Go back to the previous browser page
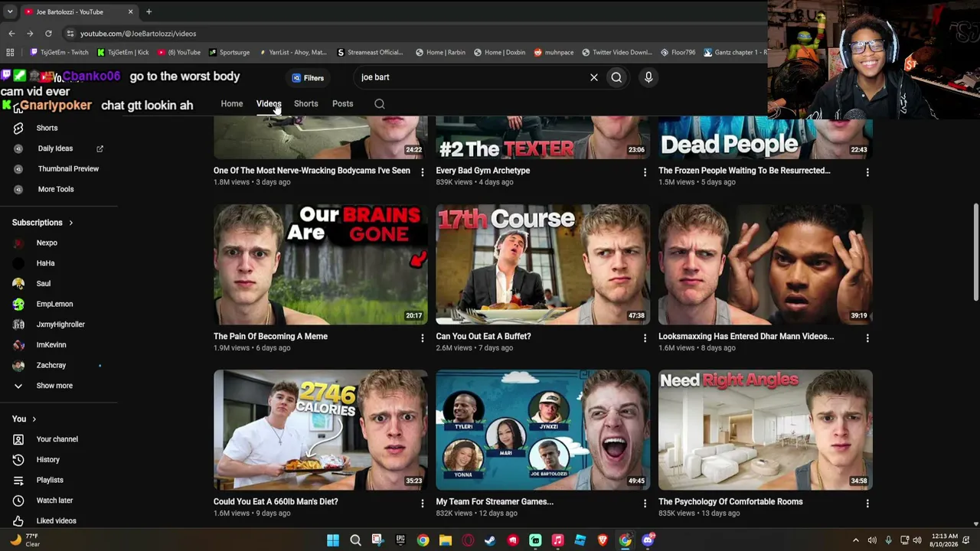Screen dimensions: 980x551 point(11,34)
